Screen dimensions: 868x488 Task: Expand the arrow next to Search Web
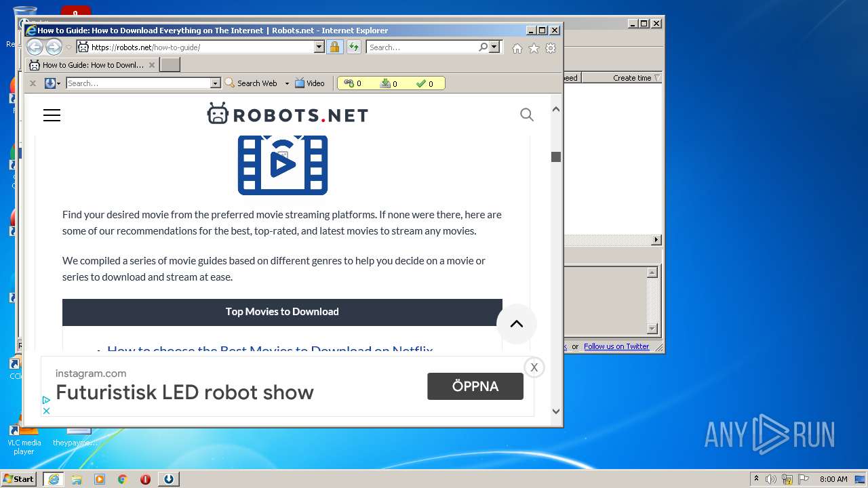click(x=287, y=83)
